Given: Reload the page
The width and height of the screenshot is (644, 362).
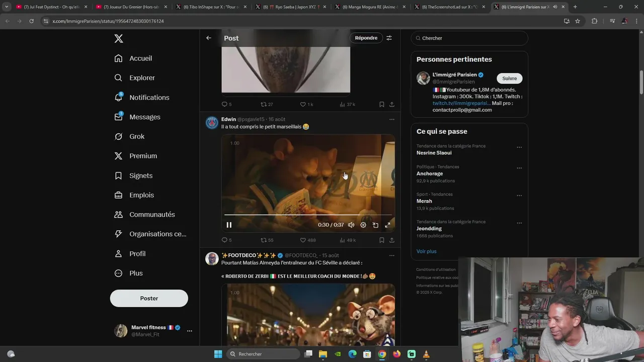Looking at the screenshot, I should coord(31,21).
